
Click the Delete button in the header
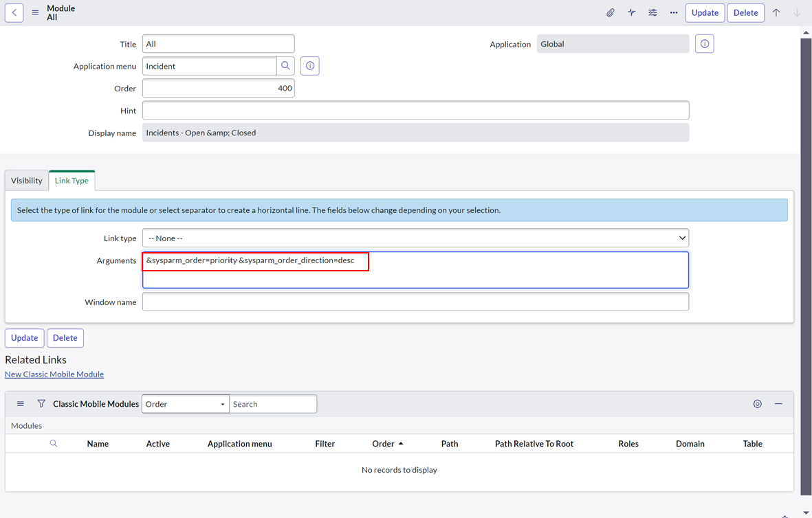[745, 12]
